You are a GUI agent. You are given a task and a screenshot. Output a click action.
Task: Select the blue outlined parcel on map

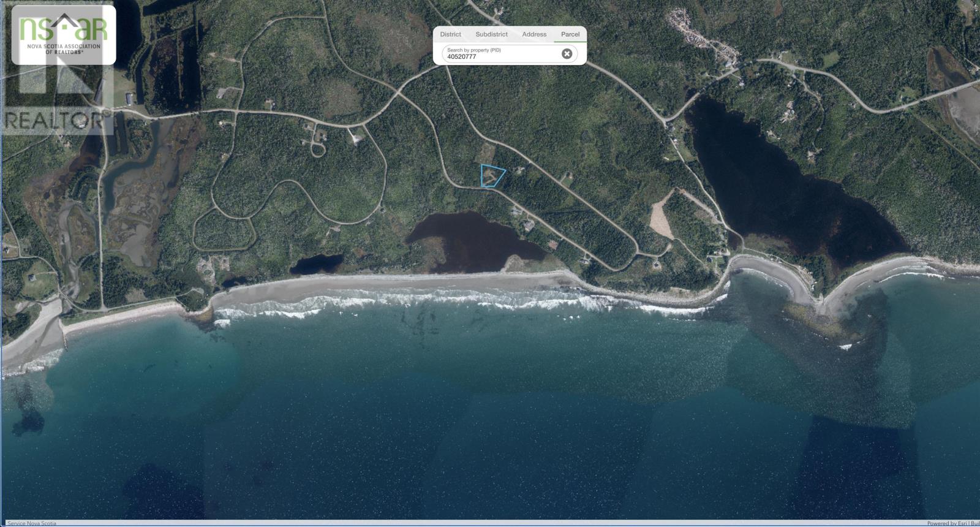coord(492,176)
